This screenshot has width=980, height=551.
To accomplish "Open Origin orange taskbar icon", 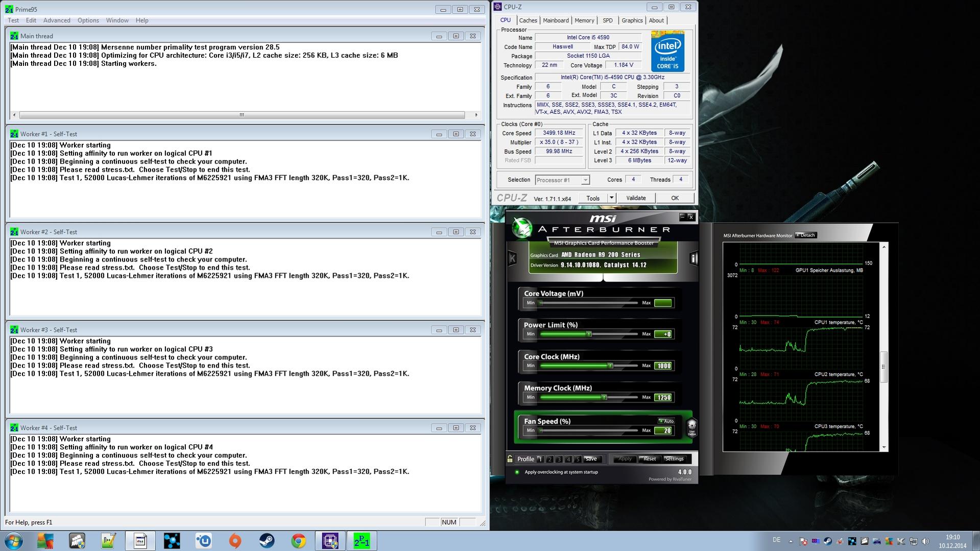I will tap(235, 541).
